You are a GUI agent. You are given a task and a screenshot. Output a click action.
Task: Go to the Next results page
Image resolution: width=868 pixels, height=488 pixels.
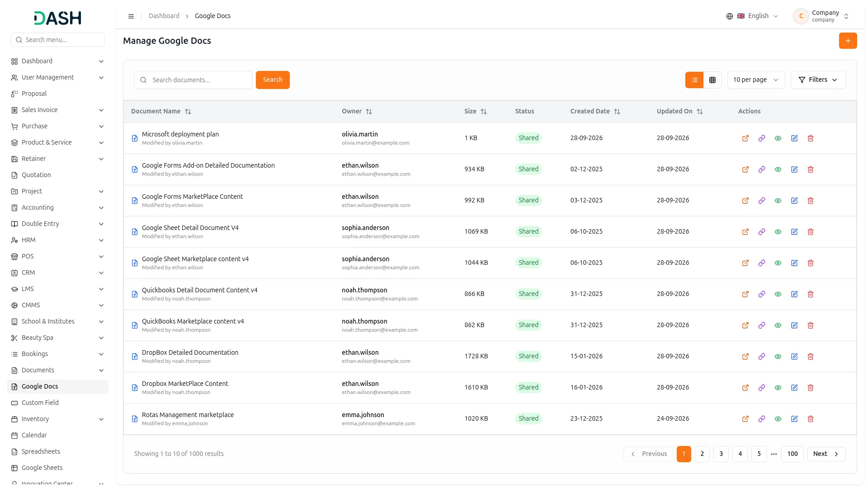[826, 454]
